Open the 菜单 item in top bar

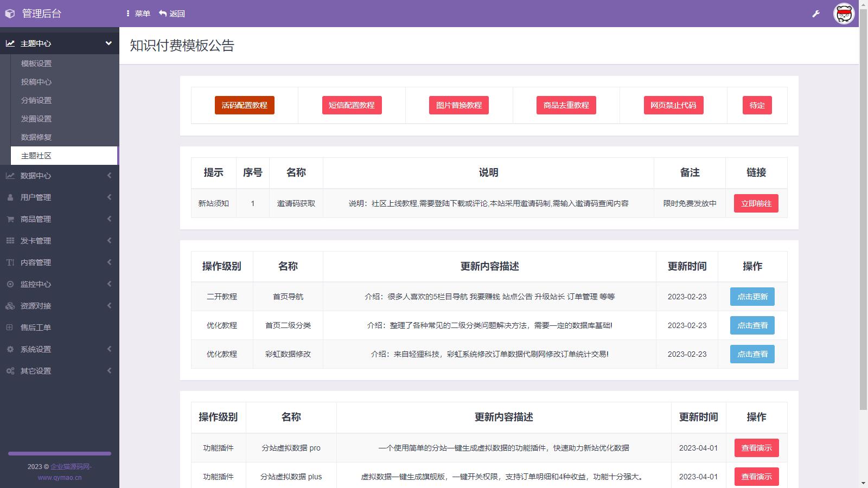139,13
